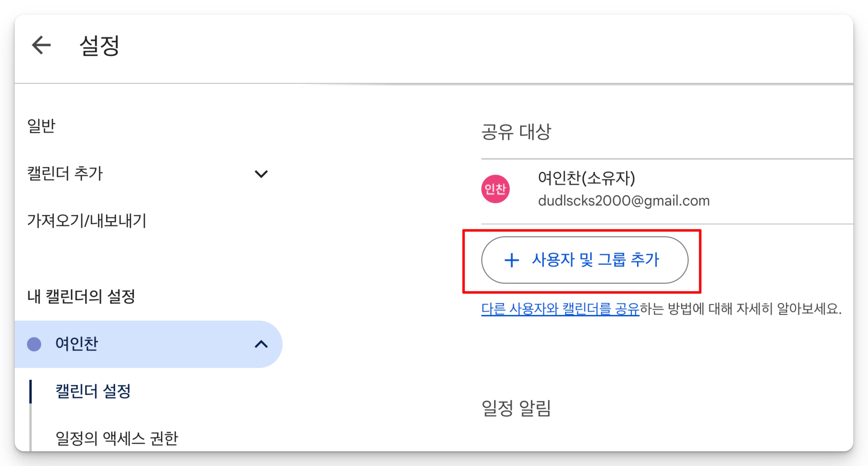This screenshot has height=466, width=868.
Task: Click the 설정 page title
Action: [99, 45]
